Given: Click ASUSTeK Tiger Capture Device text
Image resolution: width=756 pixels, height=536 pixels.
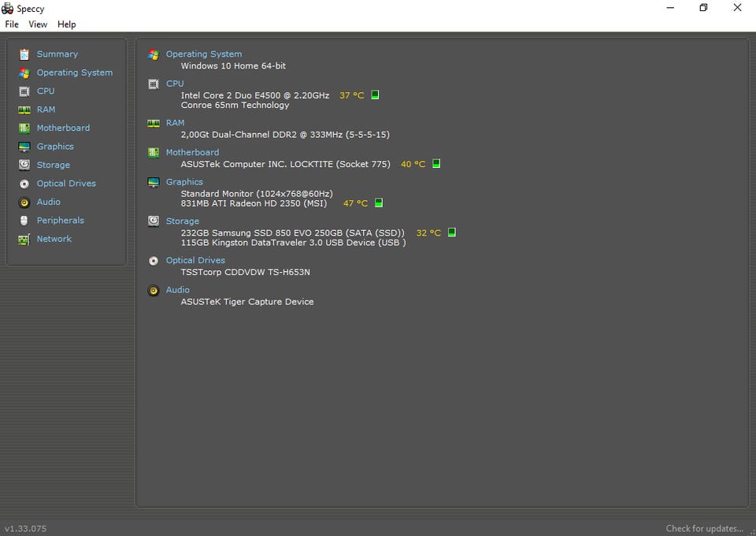Looking at the screenshot, I should [247, 302].
